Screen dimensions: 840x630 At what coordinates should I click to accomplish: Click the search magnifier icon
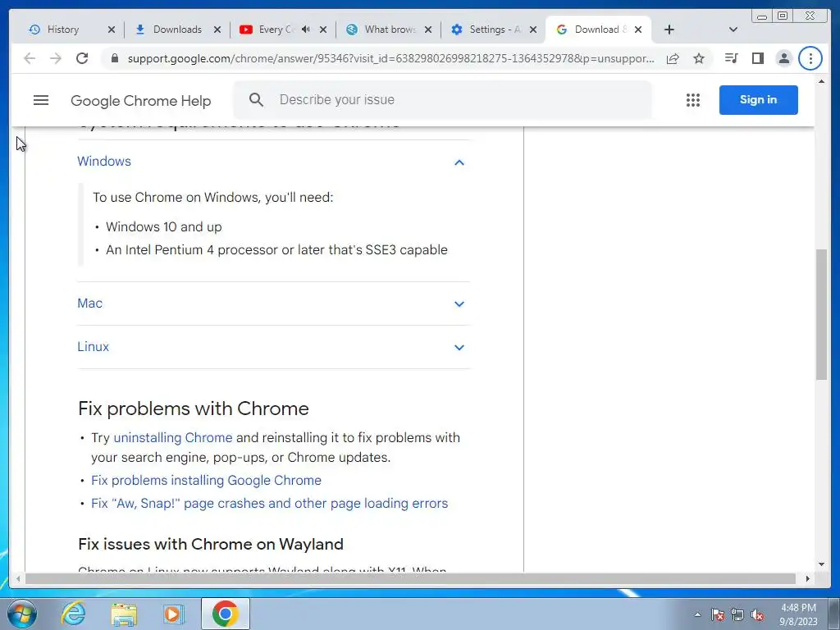pos(256,99)
